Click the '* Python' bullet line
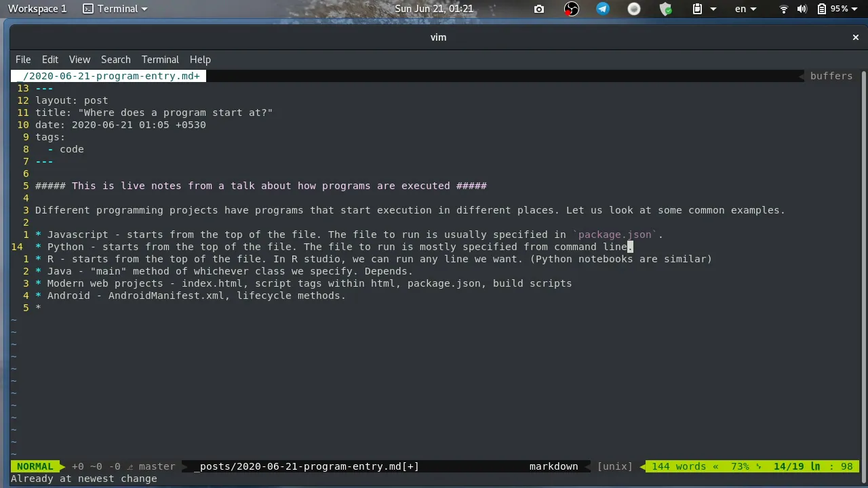Image resolution: width=868 pixels, height=488 pixels. tap(334, 247)
